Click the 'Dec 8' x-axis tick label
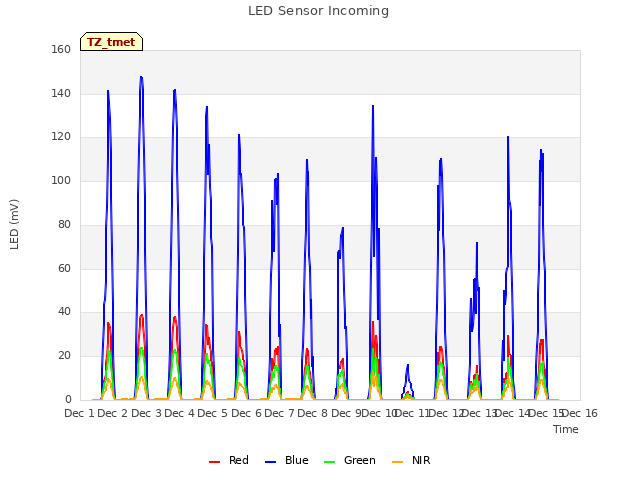Image resolution: width=640 pixels, height=480 pixels. [x=312, y=413]
